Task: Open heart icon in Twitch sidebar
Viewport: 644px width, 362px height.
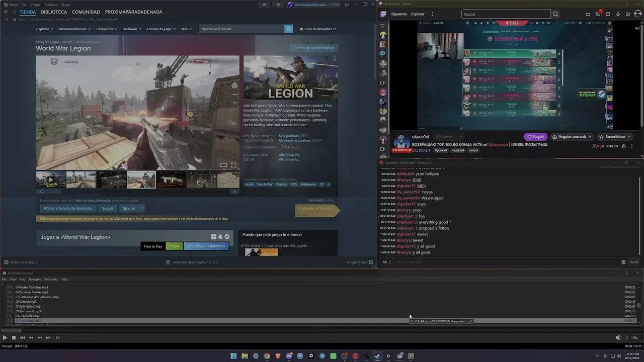Action: (383, 26)
